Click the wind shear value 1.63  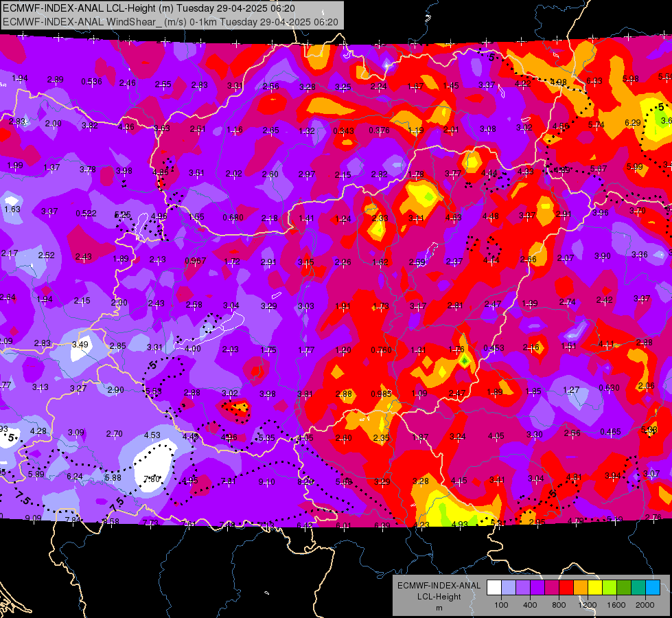pos(12,209)
